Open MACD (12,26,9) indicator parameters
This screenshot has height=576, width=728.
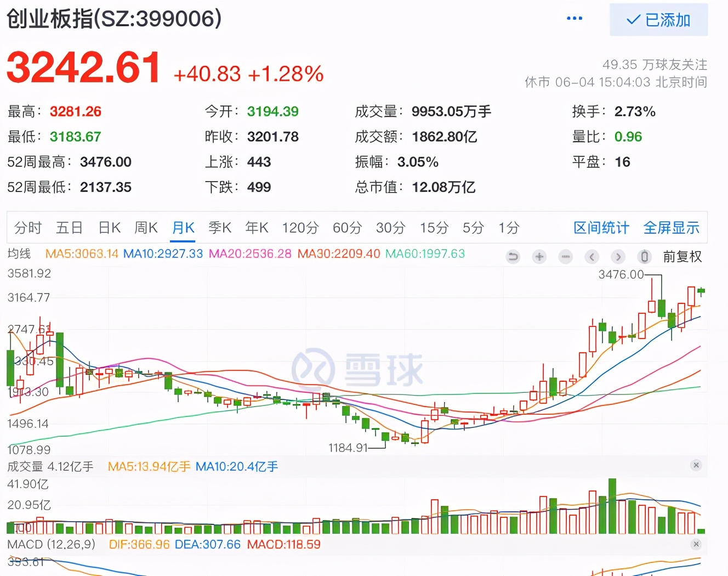(x=52, y=545)
